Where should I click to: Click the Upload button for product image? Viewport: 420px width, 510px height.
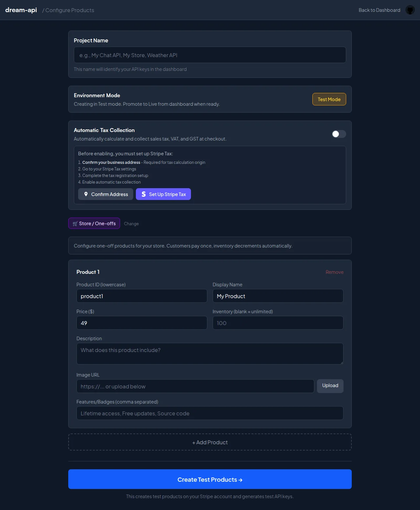pos(330,386)
